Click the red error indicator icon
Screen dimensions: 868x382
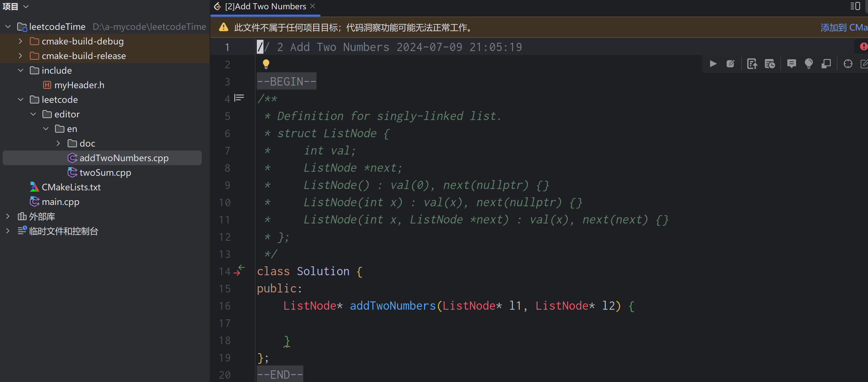[863, 46]
